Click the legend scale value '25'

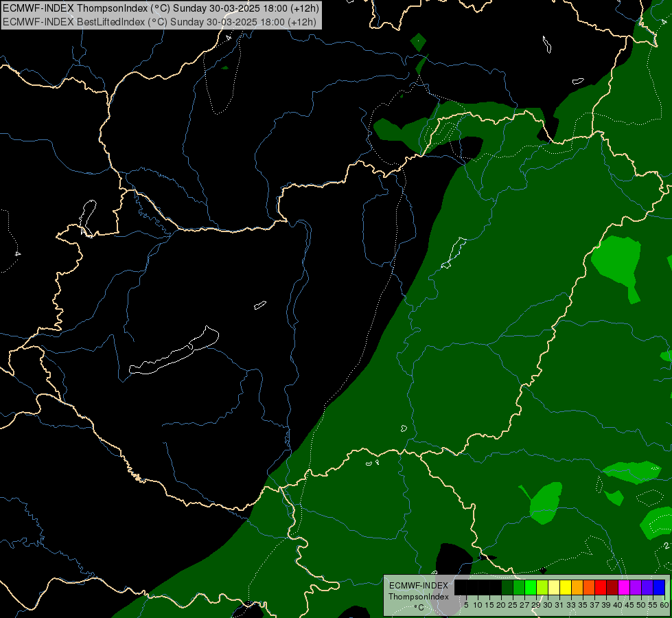point(513,605)
